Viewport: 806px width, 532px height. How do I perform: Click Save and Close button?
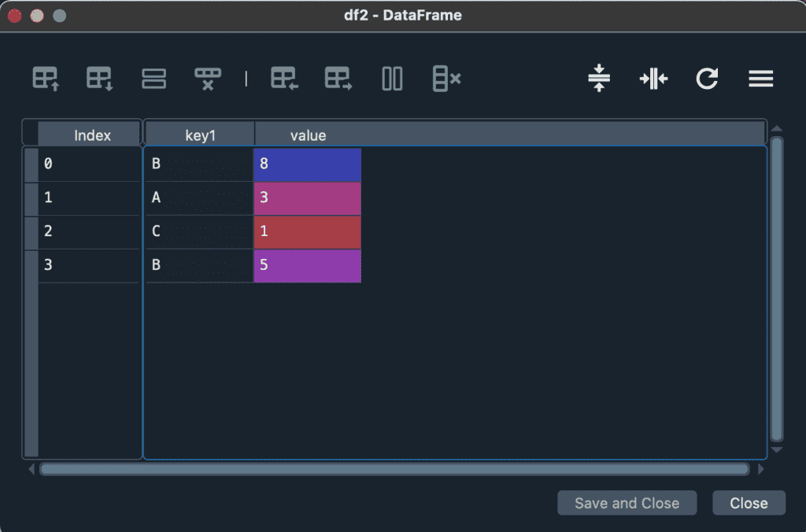tap(627, 503)
